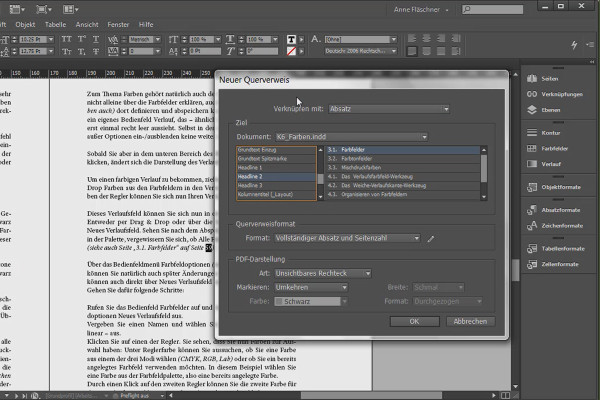Select Headline 2 paragraph style

tap(276, 176)
